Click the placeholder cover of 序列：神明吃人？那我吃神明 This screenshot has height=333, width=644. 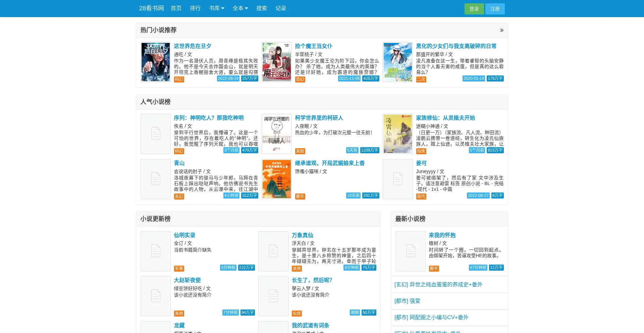[156, 134]
